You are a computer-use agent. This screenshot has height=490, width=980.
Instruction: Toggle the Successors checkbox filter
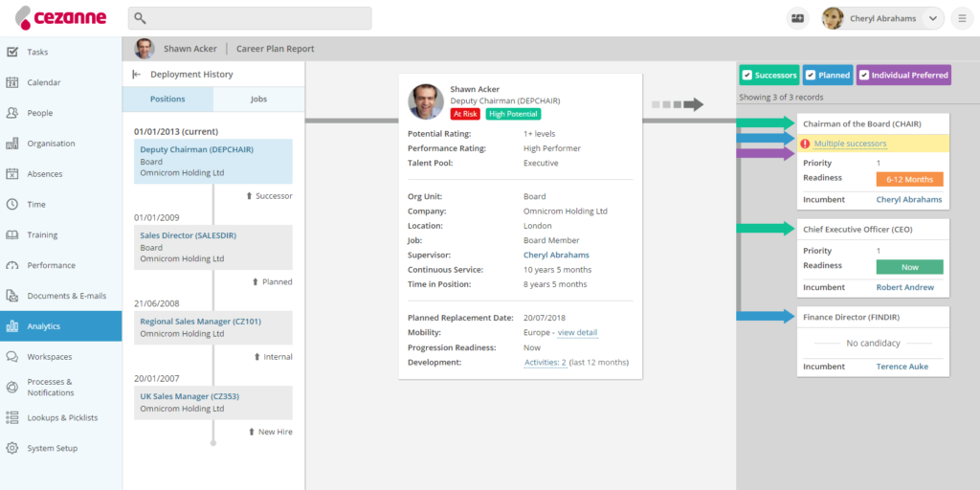click(746, 75)
